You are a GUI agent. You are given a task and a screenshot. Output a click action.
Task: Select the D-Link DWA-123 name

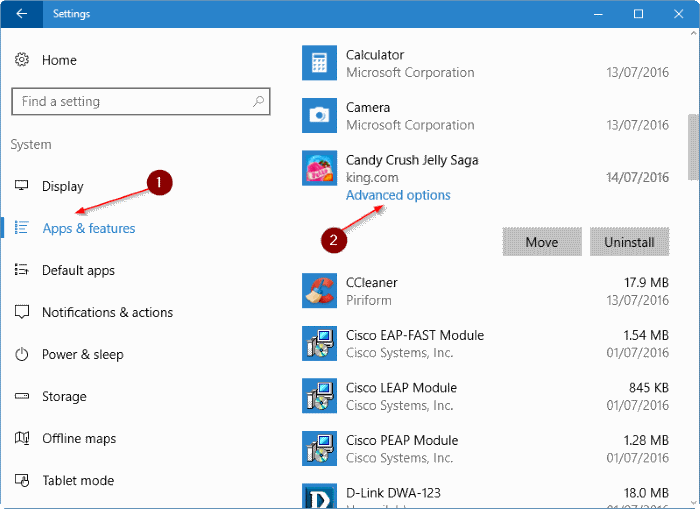point(393,493)
